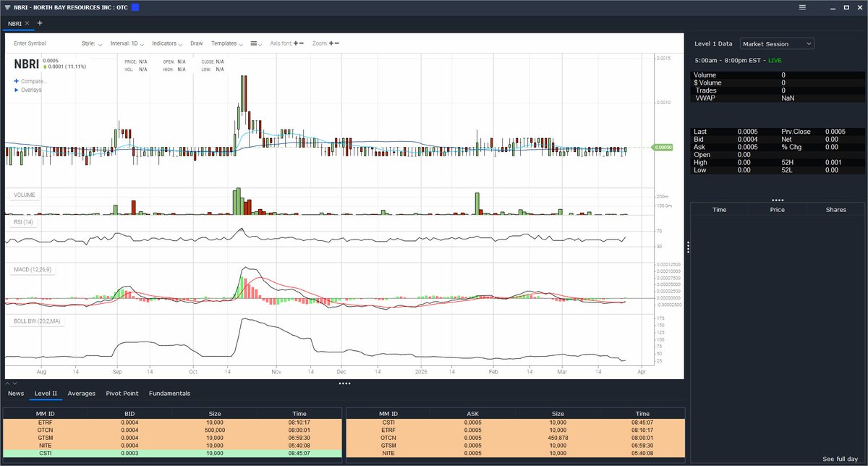The width and height of the screenshot is (868, 466).
Task: Open the Market Session dropdown
Action: [x=777, y=44]
